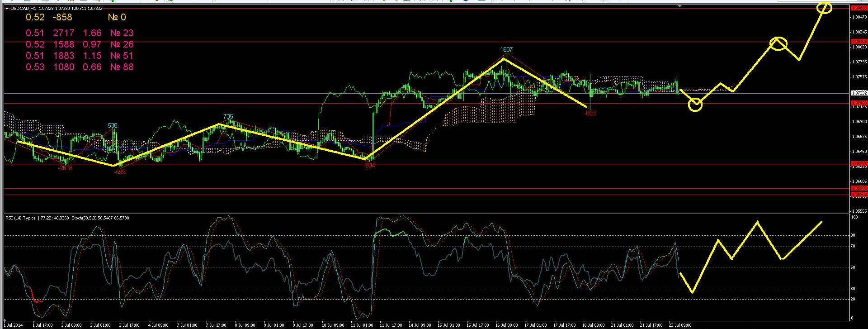Click the red -834 swing low label

[369, 166]
